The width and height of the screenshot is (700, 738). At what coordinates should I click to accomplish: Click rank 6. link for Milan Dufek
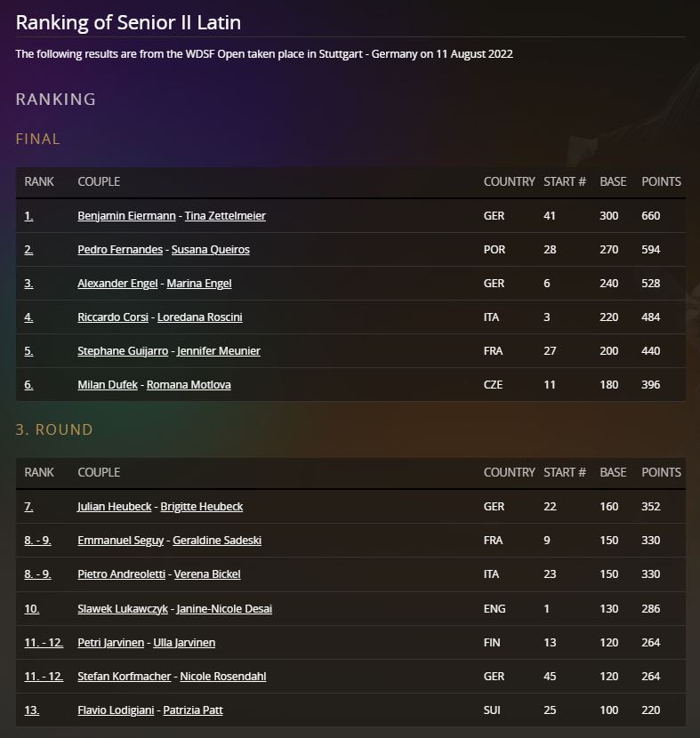[28, 384]
